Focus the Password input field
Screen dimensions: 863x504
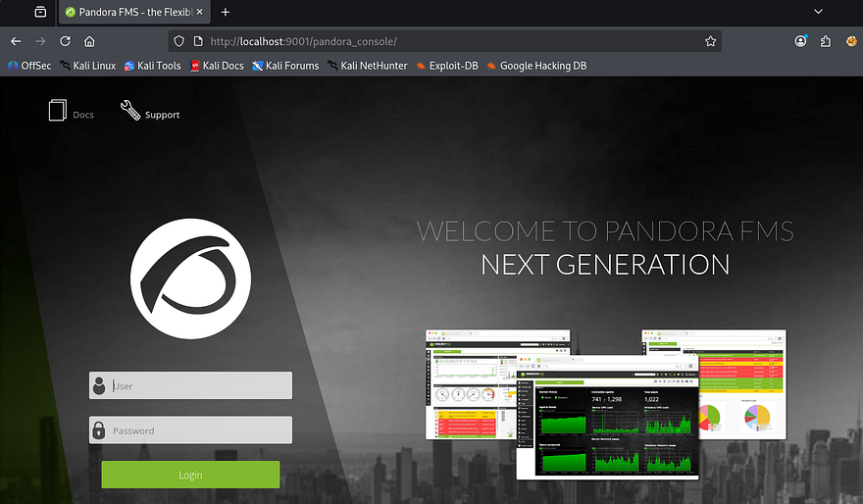[200, 430]
